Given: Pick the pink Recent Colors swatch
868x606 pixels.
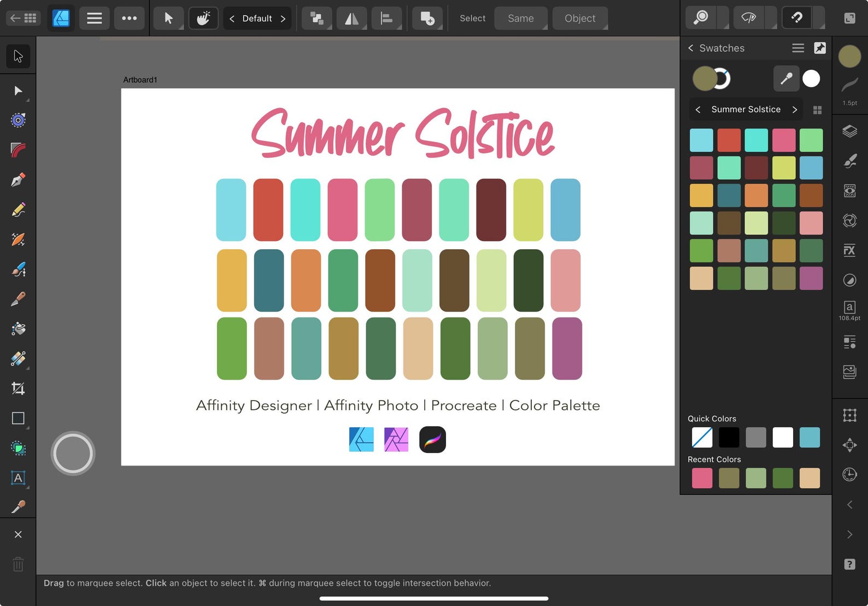Looking at the screenshot, I should [x=702, y=478].
